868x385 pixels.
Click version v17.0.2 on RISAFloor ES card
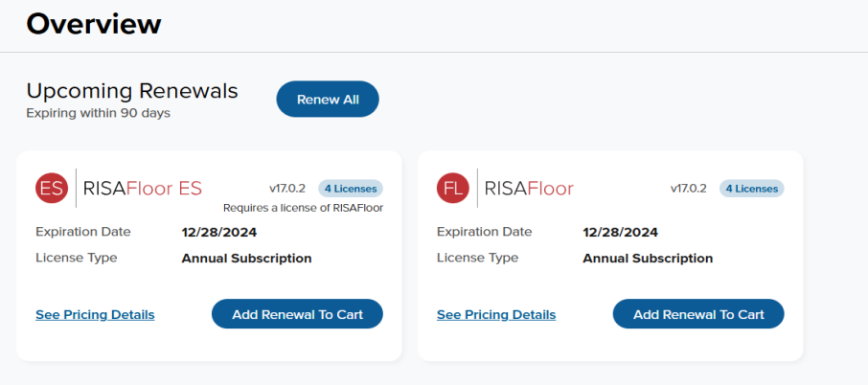(287, 189)
